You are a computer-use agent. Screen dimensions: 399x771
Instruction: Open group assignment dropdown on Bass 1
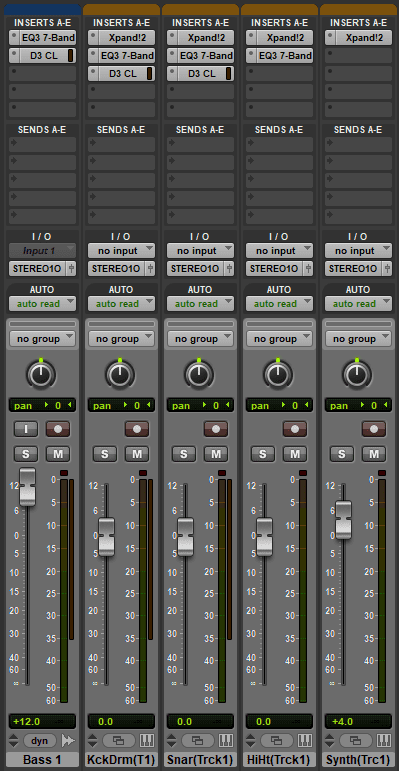[x=42, y=339]
